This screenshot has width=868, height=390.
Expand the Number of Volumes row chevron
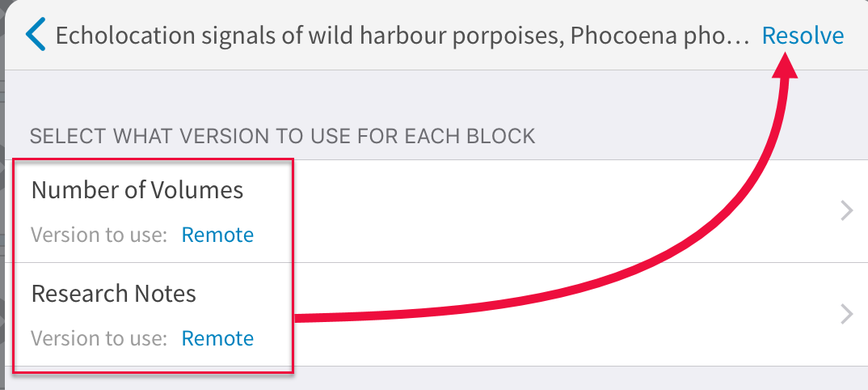click(x=846, y=211)
